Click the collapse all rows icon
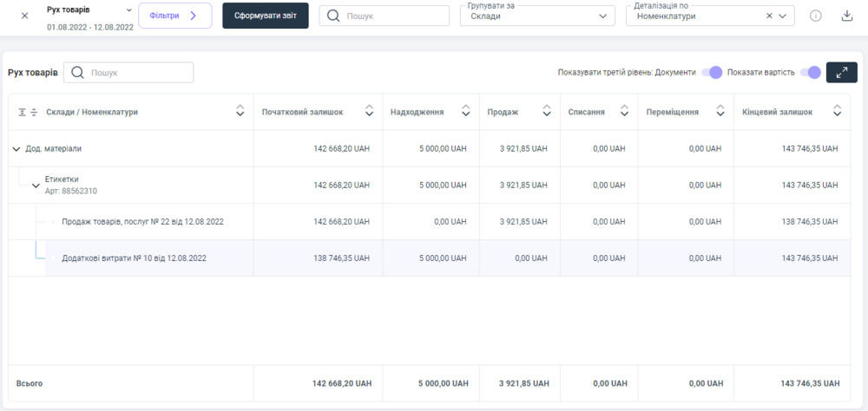The width and height of the screenshot is (868, 411). click(34, 112)
